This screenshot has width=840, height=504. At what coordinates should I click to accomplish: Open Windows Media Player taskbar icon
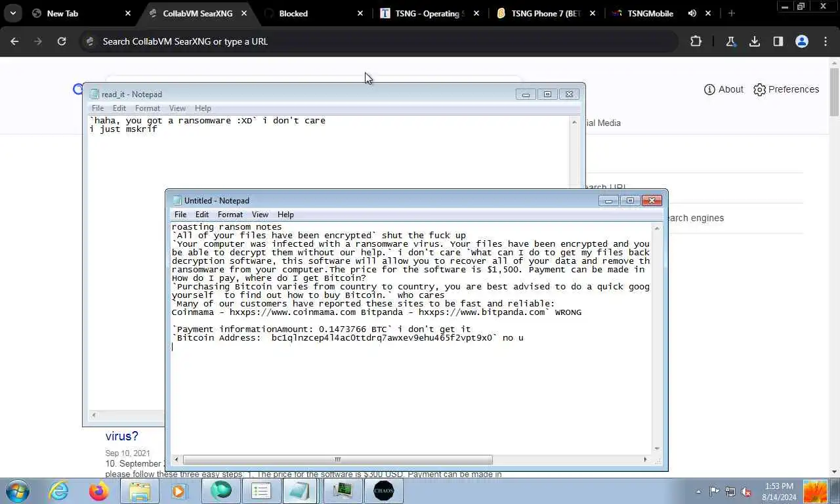tap(179, 491)
